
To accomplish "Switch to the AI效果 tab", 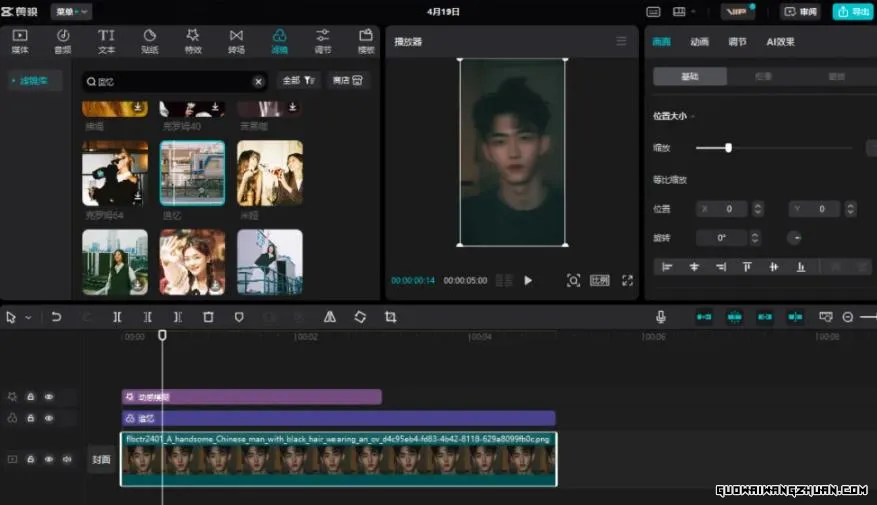I will click(780, 41).
